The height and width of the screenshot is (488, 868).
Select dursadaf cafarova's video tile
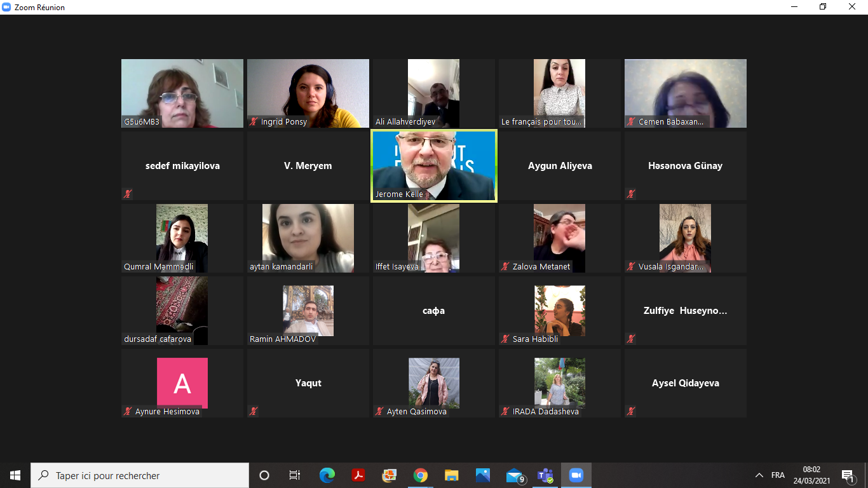pyautogui.click(x=182, y=311)
